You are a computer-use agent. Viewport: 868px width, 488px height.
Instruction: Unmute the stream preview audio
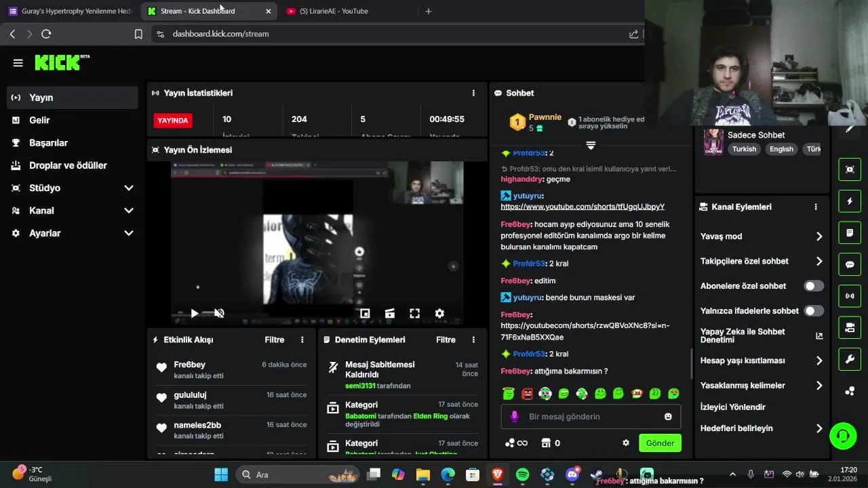pos(219,313)
